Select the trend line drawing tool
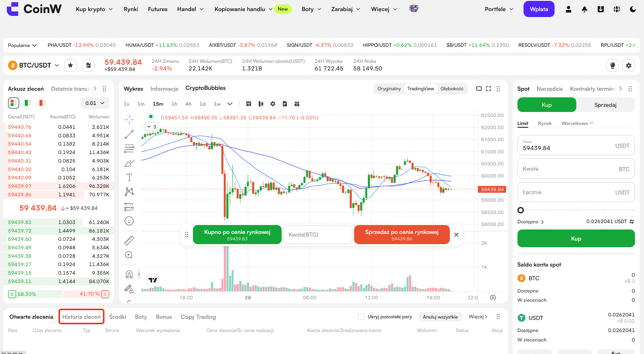This screenshot has width=644, height=354. click(129, 134)
